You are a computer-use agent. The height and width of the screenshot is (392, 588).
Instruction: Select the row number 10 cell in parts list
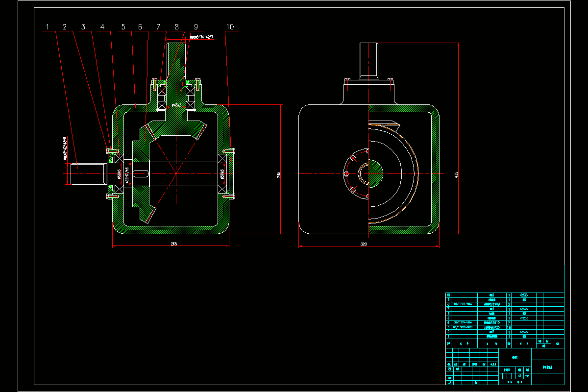[448, 295]
